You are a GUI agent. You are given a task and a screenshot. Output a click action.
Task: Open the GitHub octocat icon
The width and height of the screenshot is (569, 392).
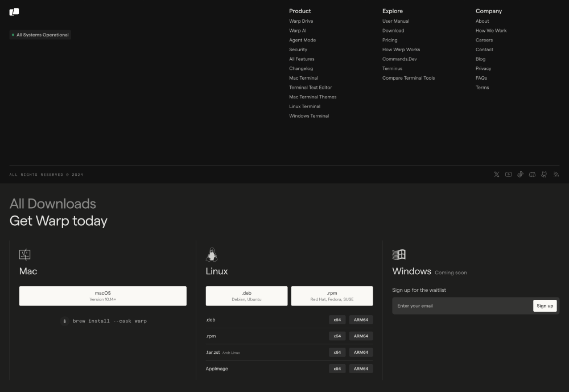pos(544,175)
